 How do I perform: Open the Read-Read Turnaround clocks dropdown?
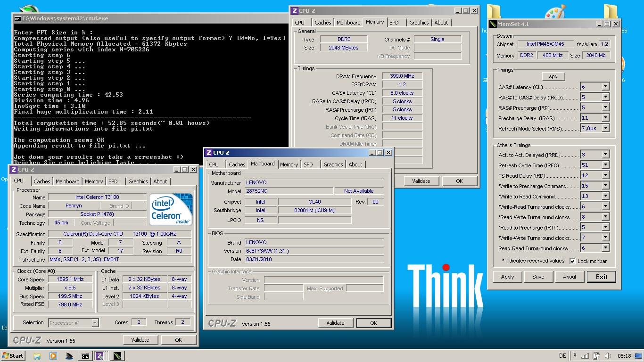[605, 248]
